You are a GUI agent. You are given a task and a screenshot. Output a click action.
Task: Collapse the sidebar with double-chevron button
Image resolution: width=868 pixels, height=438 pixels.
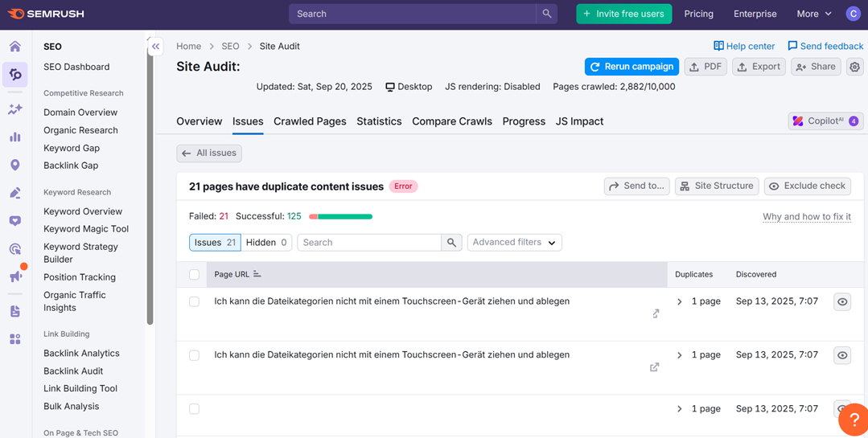click(155, 47)
